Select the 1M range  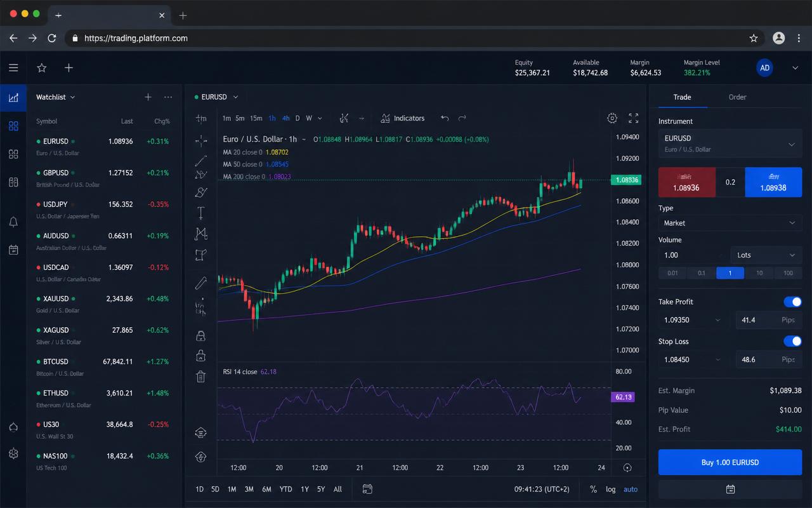[x=232, y=489]
